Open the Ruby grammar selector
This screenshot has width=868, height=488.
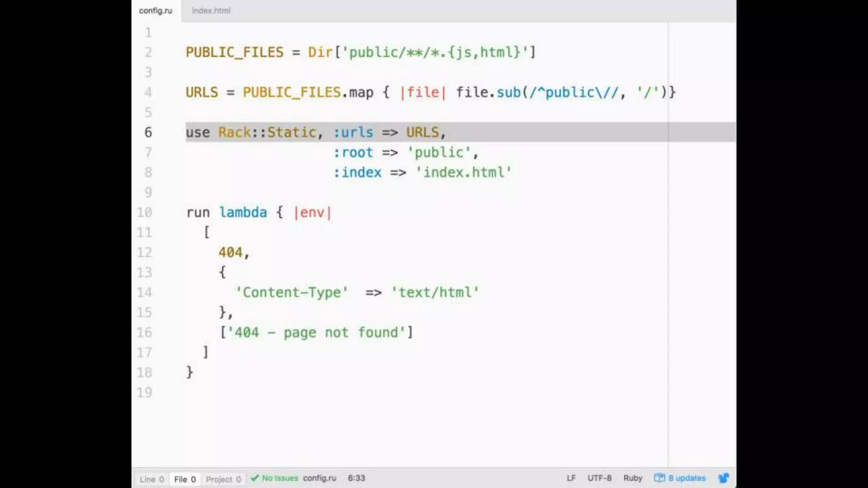coord(633,478)
